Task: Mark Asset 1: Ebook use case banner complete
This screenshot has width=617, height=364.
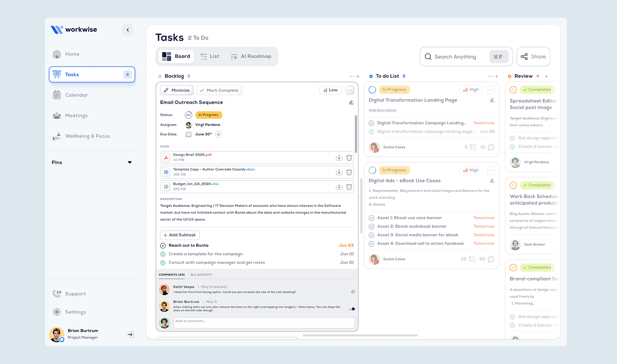Action: click(x=371, y=218)
